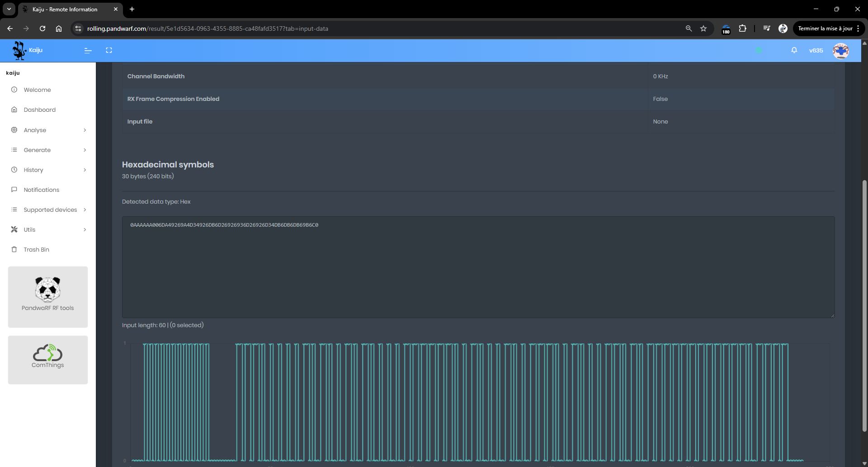Open the notifications bell icon
The height and width of the screenshot is (467, 868).
[x=794, y=50]
